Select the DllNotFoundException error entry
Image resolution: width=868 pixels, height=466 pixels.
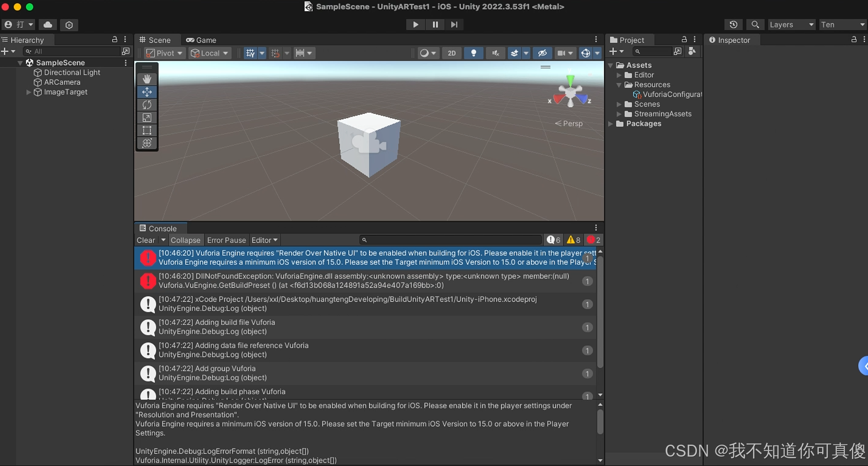point(366,281)
